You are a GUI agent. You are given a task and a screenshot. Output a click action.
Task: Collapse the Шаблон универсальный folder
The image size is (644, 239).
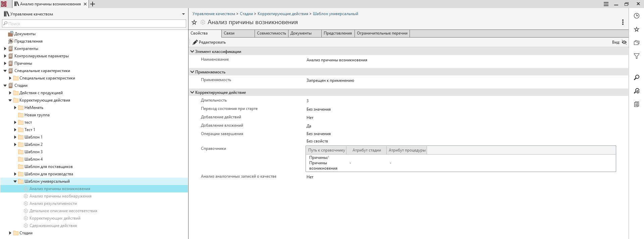[15, 181]
